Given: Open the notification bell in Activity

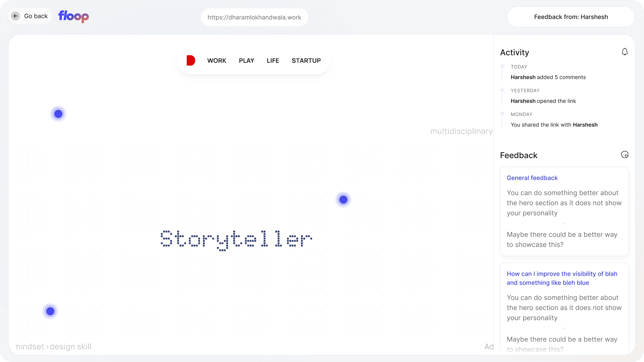Looking at the screenshot, I should 625,52.
